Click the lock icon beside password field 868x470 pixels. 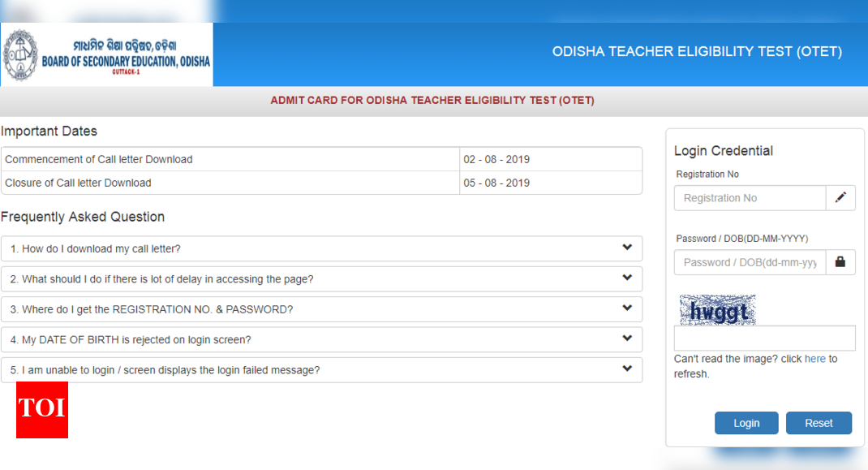[x=840, y=262]
